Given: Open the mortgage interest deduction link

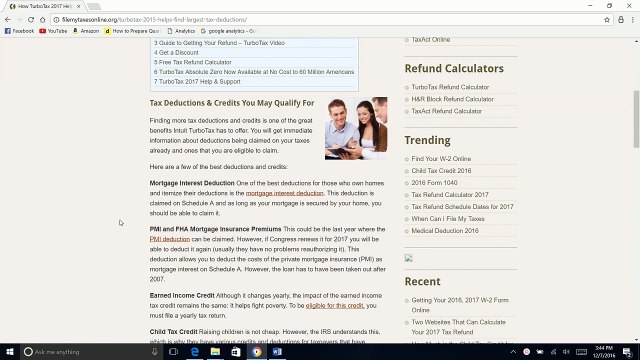Looking at the screenshot, I should tap(284, 193).
